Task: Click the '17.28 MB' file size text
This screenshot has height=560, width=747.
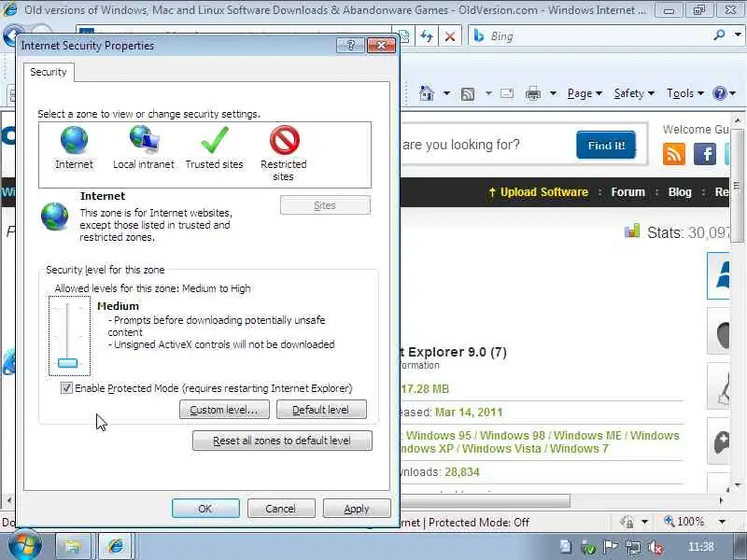Action: coord(425,389)
